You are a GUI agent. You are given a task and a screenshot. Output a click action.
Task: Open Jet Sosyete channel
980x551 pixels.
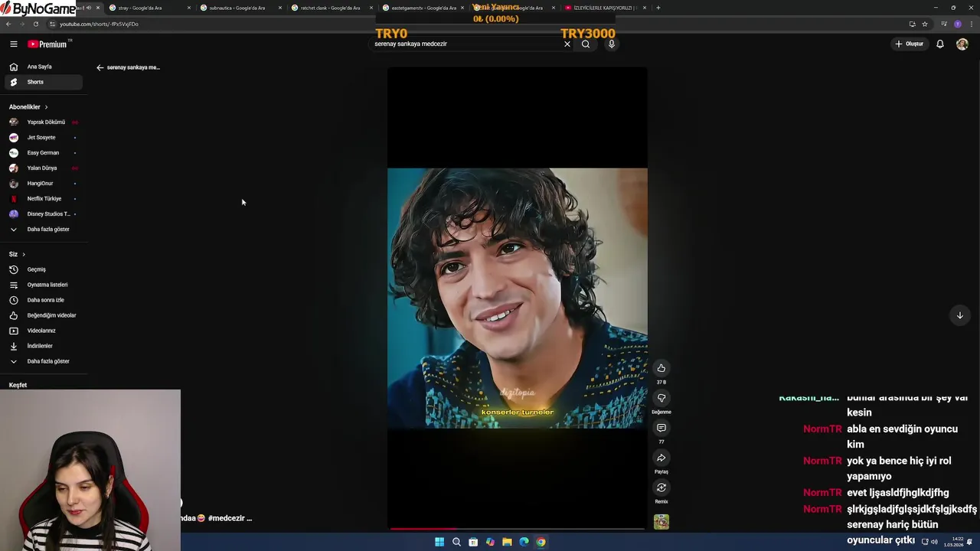42,138
